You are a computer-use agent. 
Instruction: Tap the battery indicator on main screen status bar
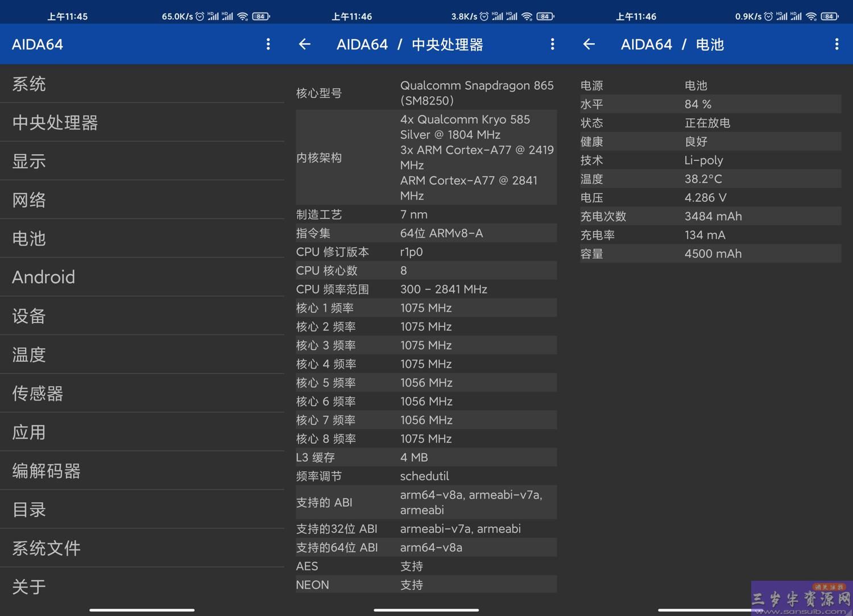click(261, 16)
